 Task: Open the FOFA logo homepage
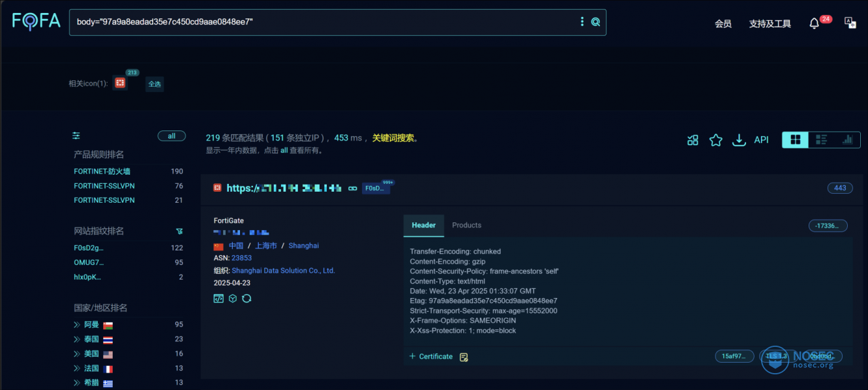coord(37,22)
